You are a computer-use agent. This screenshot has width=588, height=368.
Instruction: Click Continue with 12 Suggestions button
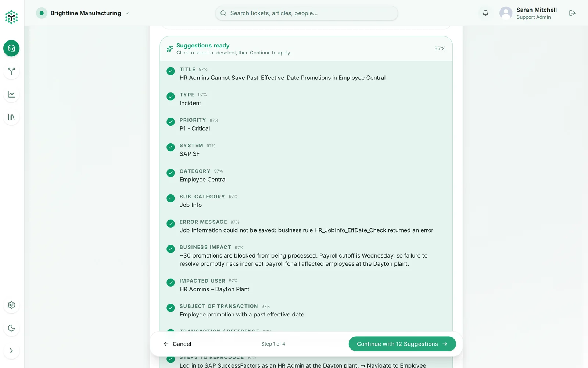(x=402, y=344)
